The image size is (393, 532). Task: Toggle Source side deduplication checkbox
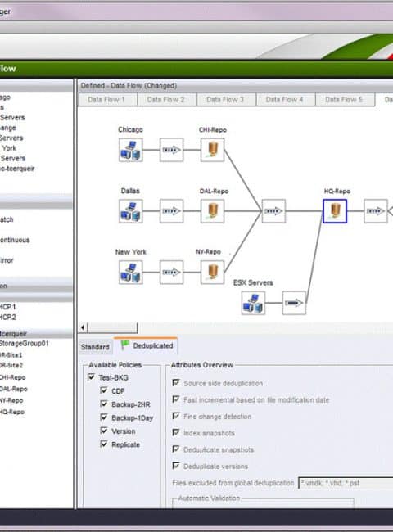[x=176, y=383]
